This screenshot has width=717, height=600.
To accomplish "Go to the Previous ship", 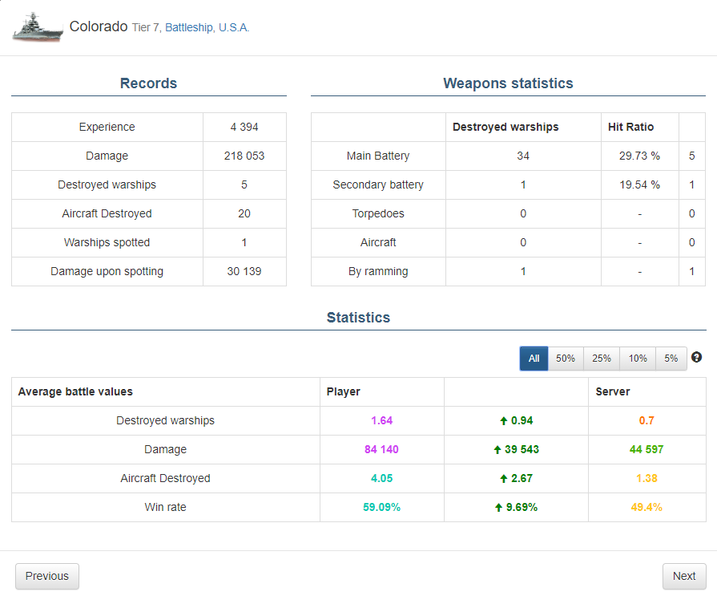I will [x=47, y=576].
